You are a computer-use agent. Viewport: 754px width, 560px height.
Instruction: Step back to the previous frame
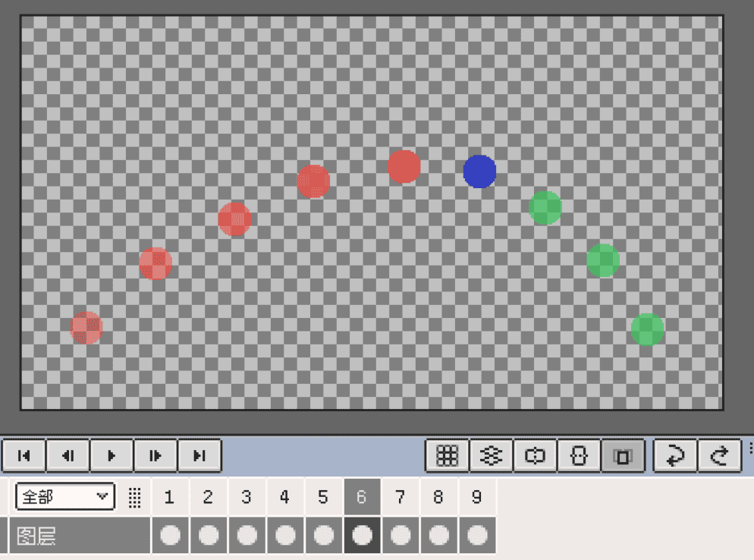[x=68, y=455]
